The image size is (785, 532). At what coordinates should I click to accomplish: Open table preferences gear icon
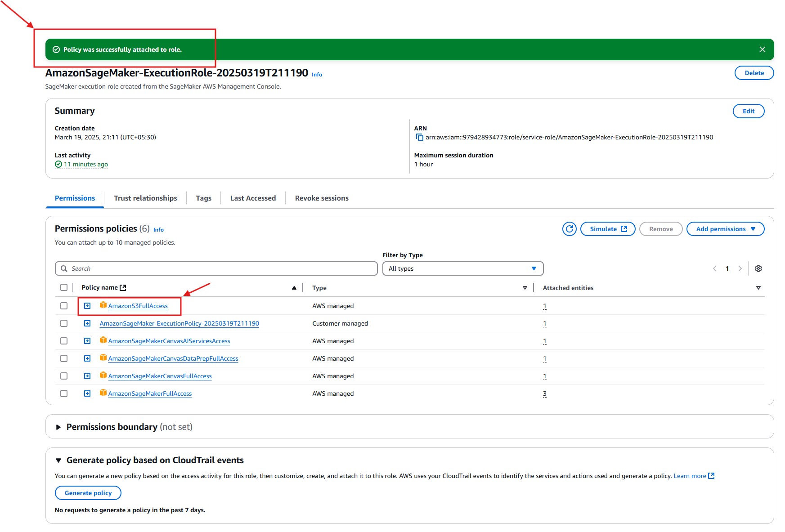click(758, 268)
